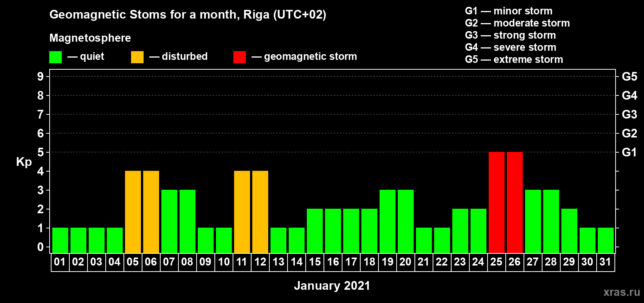The width and height of the screenshot is (644, 303).
Task: Click the green quiet legend swatch
Action: (x=55, y=57)
